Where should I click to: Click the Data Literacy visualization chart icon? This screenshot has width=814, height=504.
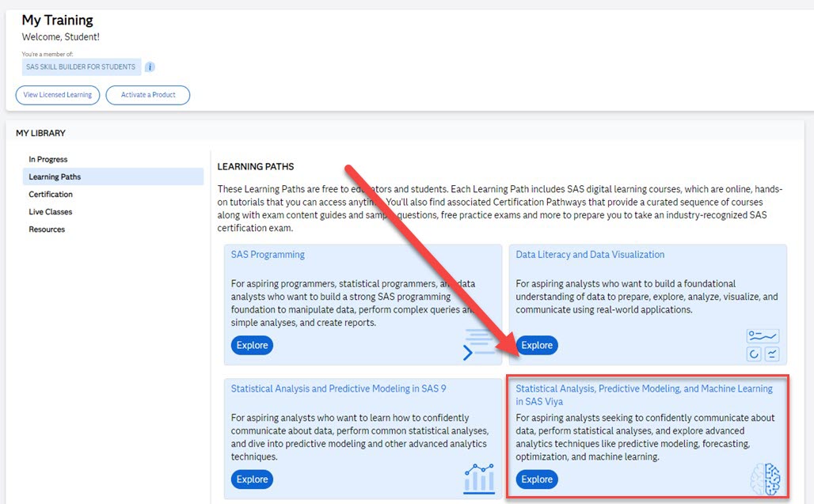point(763,345)
